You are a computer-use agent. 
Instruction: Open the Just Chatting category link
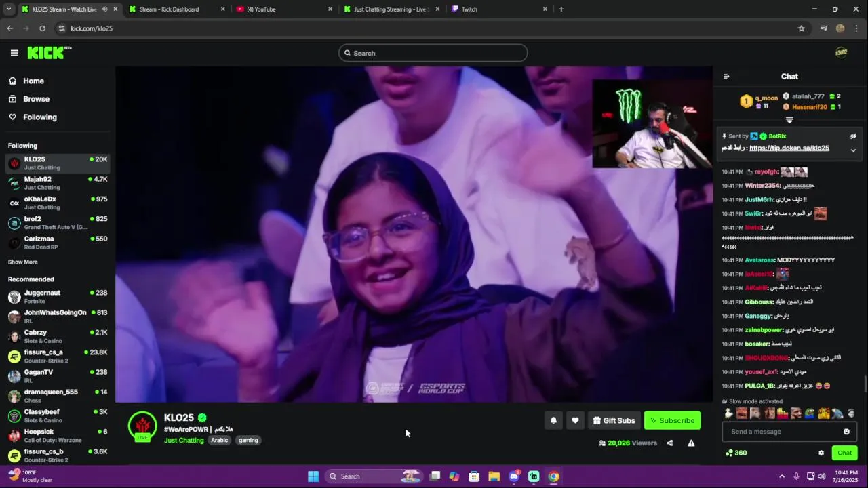[184, 441]
